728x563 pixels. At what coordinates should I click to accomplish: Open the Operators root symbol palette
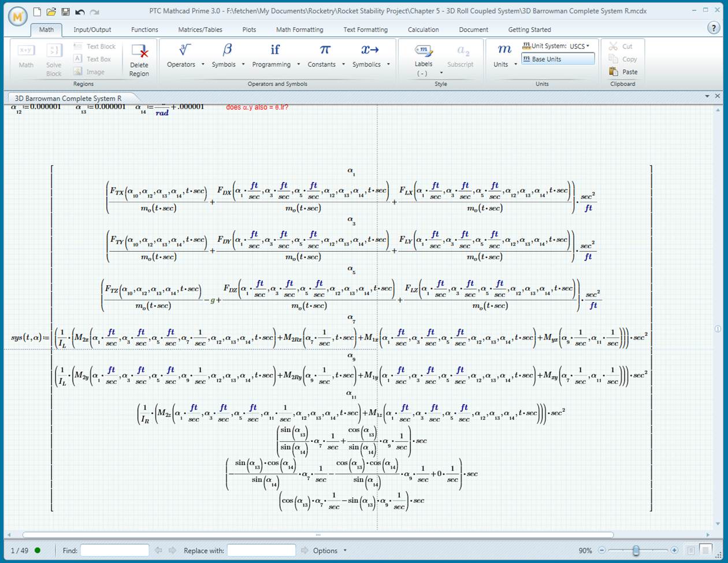tap(184, 50)
